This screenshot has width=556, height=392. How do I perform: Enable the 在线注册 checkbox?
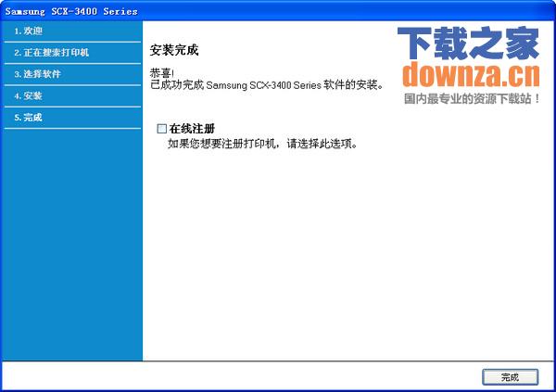click(161, 129)
